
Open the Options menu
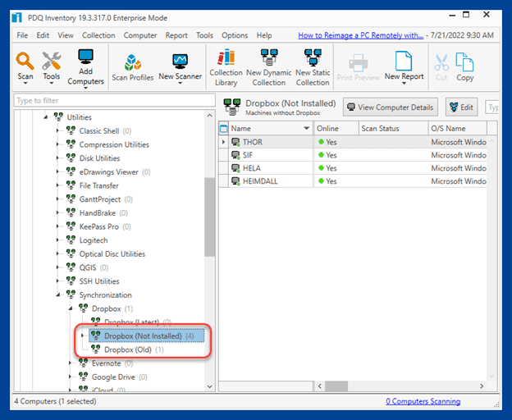(235, 35)
